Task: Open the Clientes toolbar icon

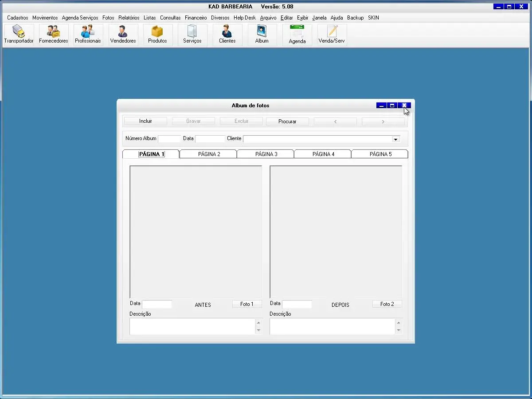Action: pos(227,35)
